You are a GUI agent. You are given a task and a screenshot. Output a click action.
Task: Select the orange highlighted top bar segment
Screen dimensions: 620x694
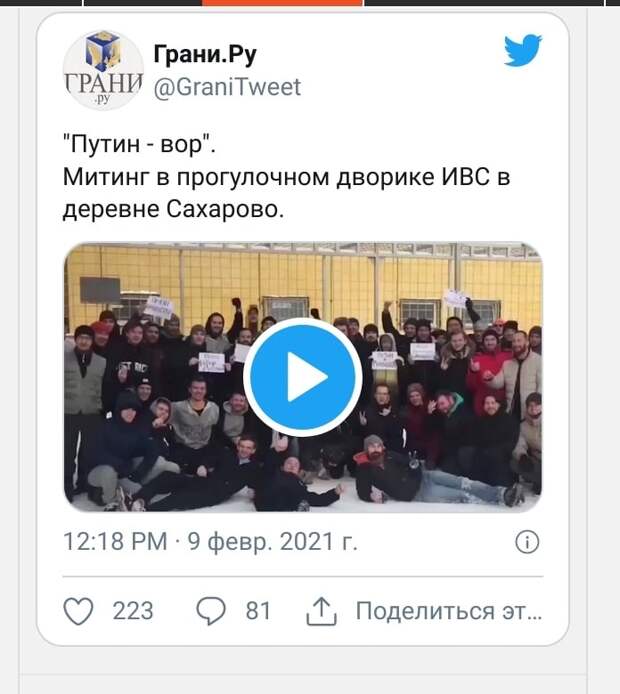(x=282, y=3)
